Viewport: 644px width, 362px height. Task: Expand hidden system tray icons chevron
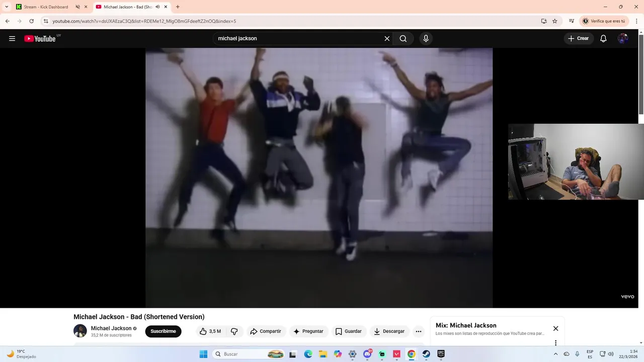coord(555,354)
